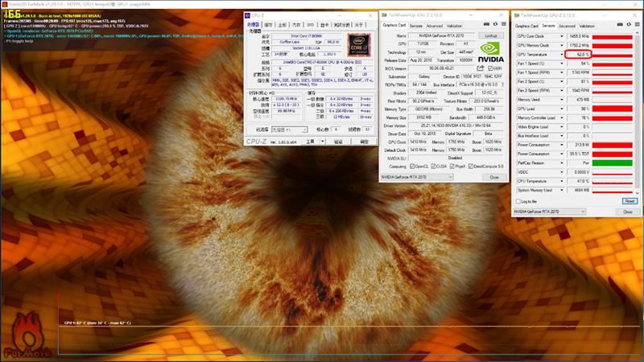The height and width of the screenshot is (362, 644).
Task: Click the green PerfCap Reason bar
Action: [612, 163]
